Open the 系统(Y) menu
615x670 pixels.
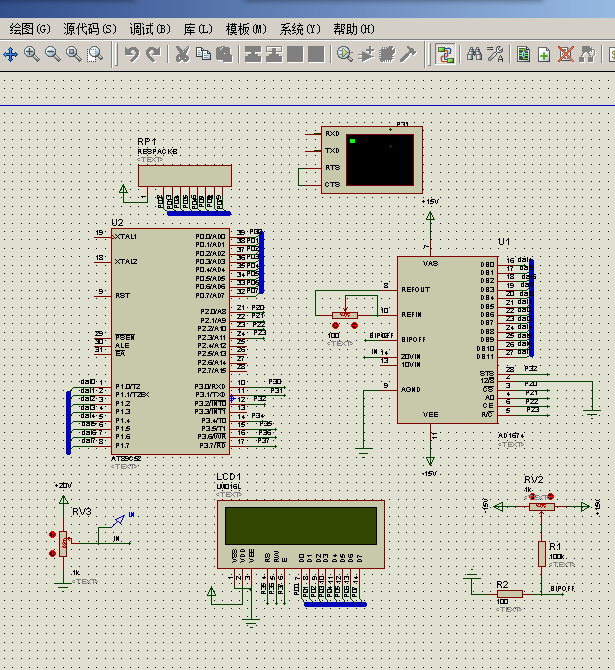[300, 29]
